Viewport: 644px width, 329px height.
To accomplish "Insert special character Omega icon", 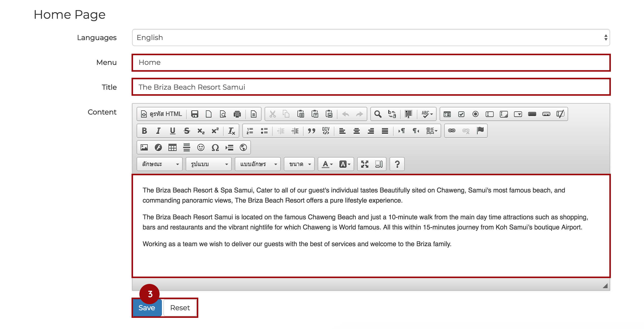I will (215, 147).
